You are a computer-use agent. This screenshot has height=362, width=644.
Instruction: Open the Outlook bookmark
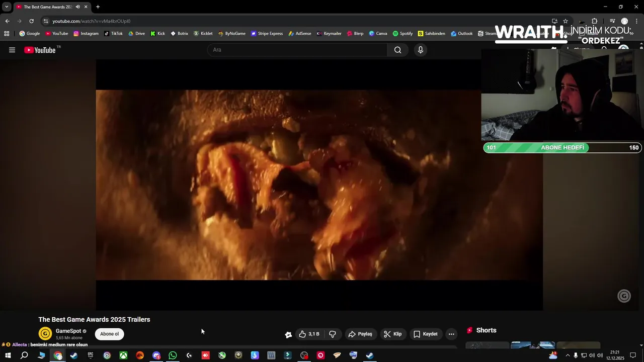tap(461, 34)
